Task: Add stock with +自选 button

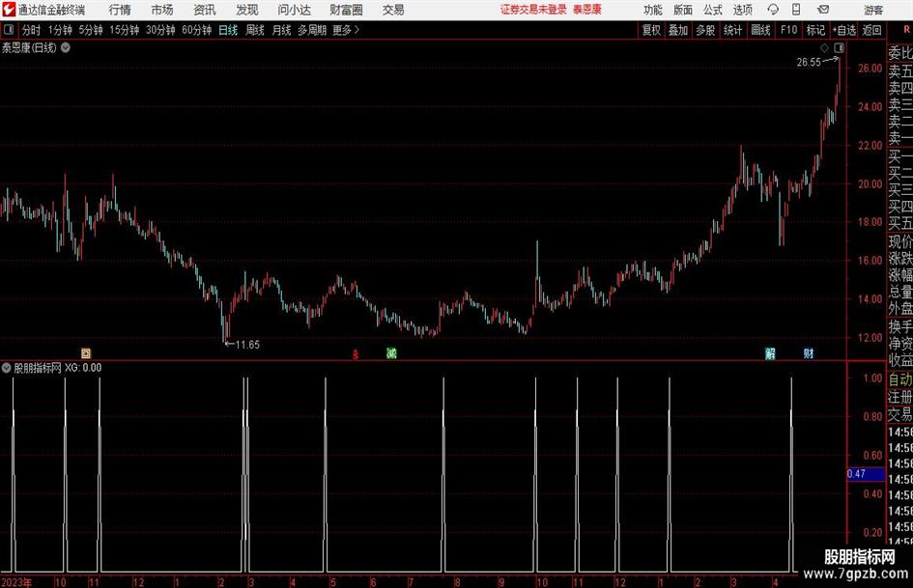Action: coord(843,30)
